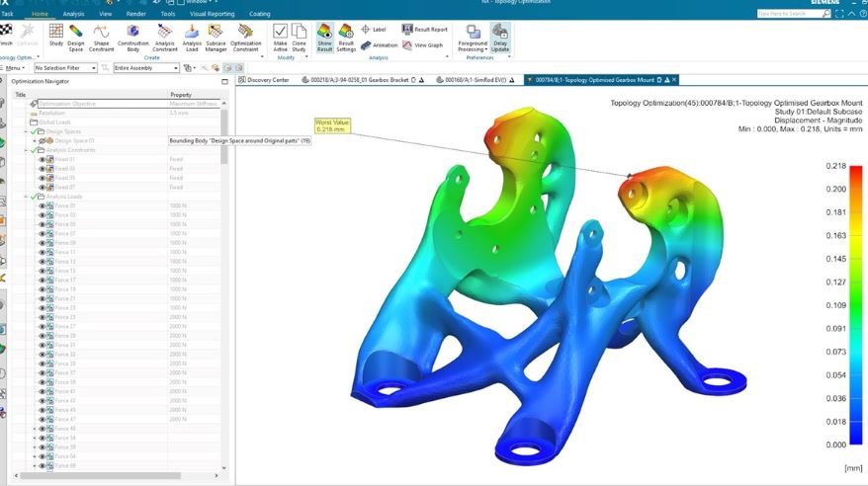Switch to the Discovery Center tab
Image resolution: width=868 pixels, height=486 pixels.
(264, 80)
